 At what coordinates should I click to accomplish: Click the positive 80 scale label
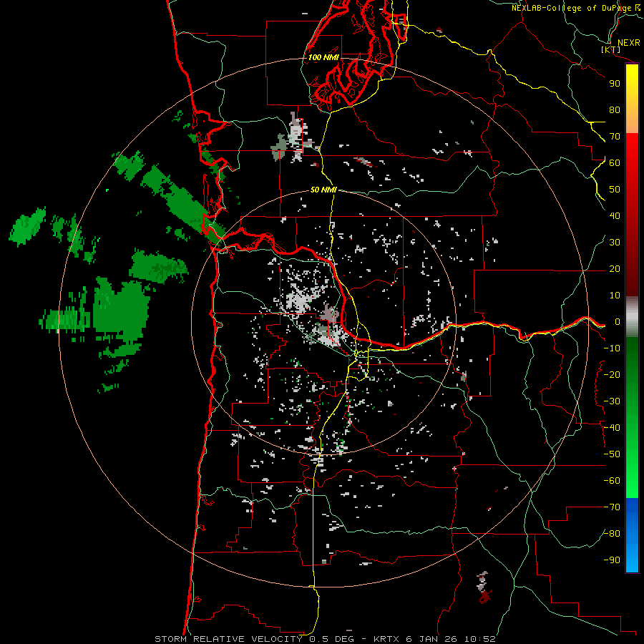(615, 109)
